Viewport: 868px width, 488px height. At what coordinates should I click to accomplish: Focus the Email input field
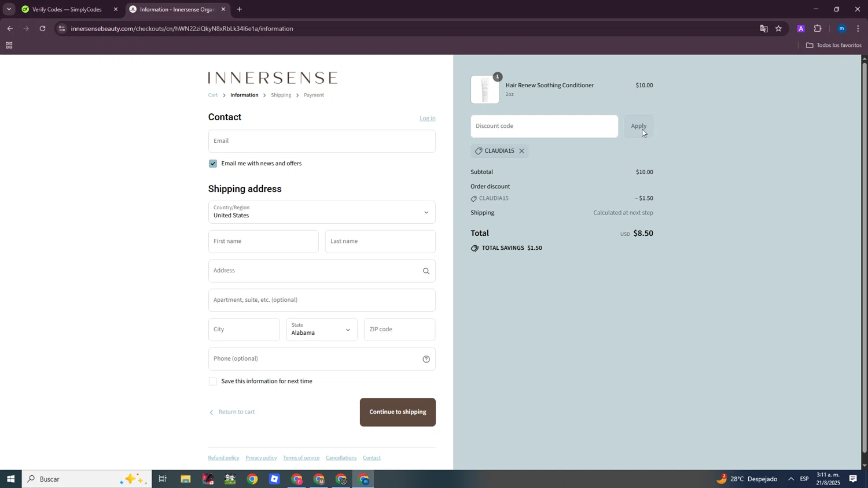(x=322, y=141)
